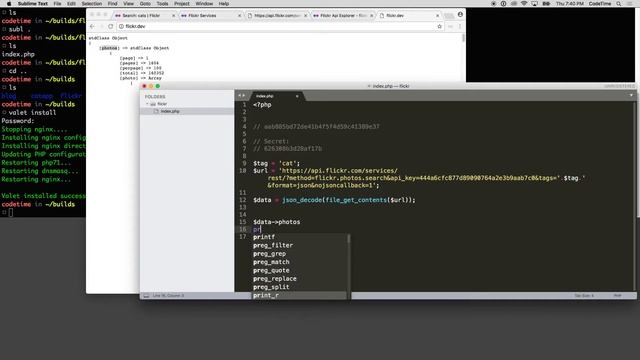Switch to the https://api.flickr.com browser tab

277,16
